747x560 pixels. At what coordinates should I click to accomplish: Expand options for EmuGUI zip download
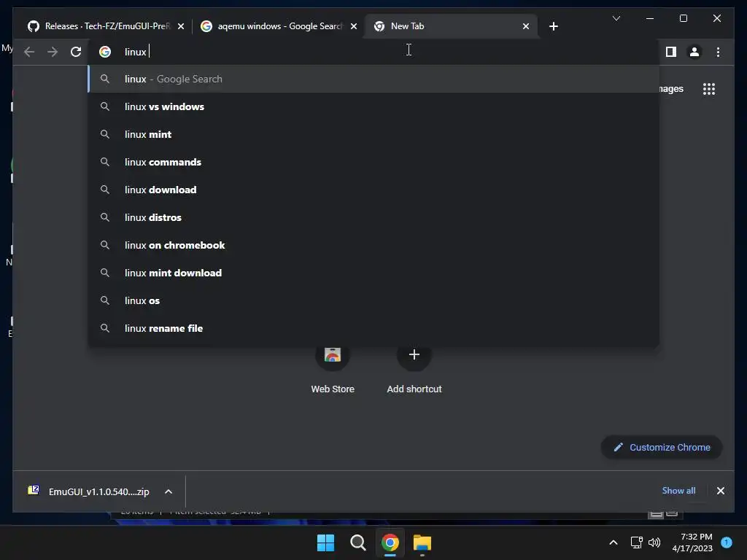(x=169, y=491)
